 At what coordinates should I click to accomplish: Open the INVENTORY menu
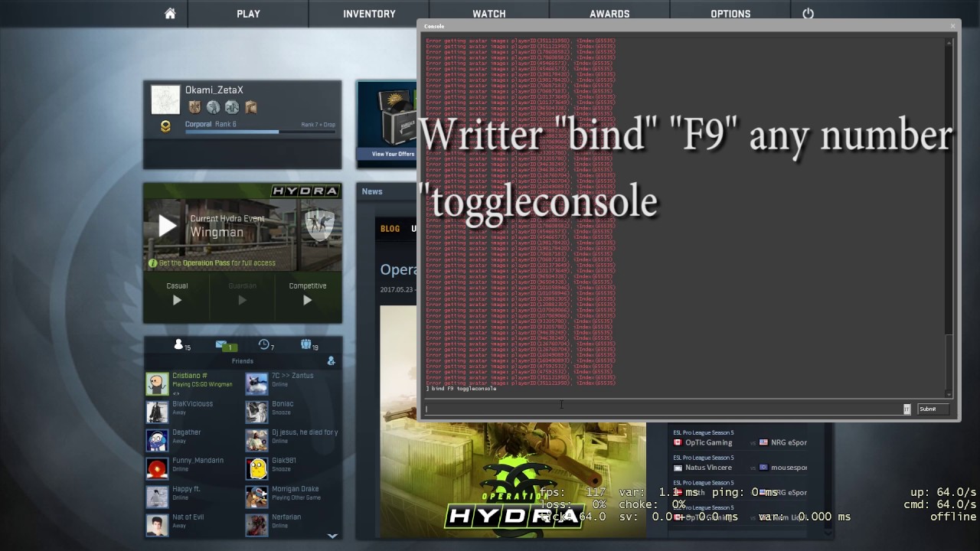coord(369,14)
